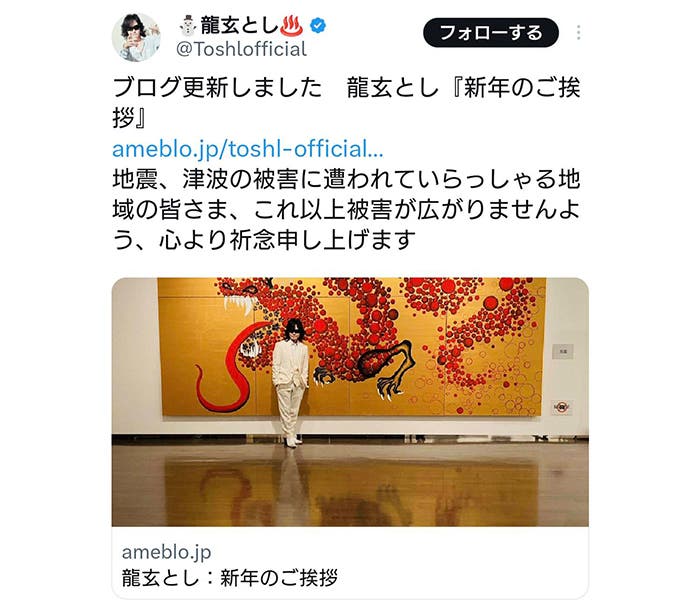
Task: Open the three-dot more options menu
Action: [x=579, y=33]
